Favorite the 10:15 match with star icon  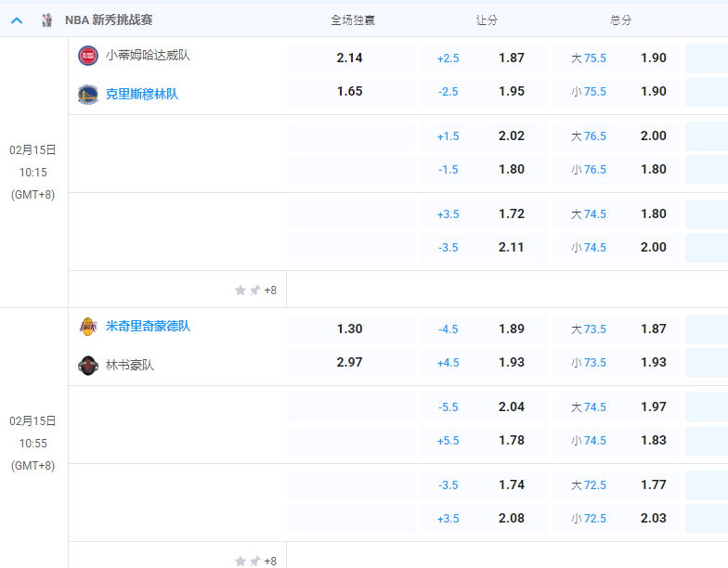click(x=240, y=290)
